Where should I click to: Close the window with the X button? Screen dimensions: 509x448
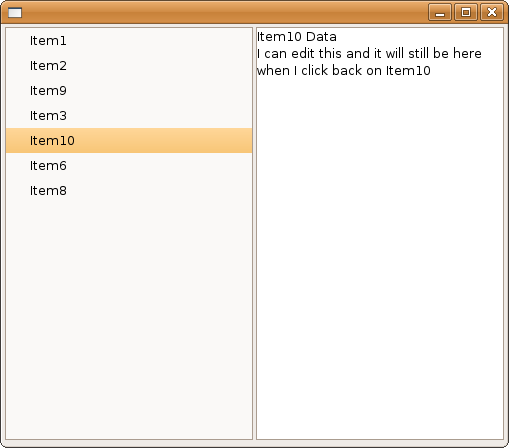pos(492,12)
